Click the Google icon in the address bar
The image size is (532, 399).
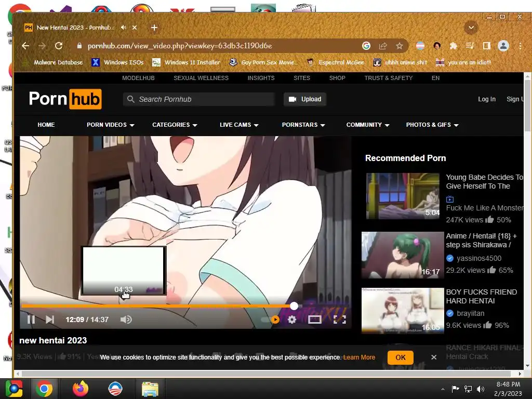click(x=366, y=46)
